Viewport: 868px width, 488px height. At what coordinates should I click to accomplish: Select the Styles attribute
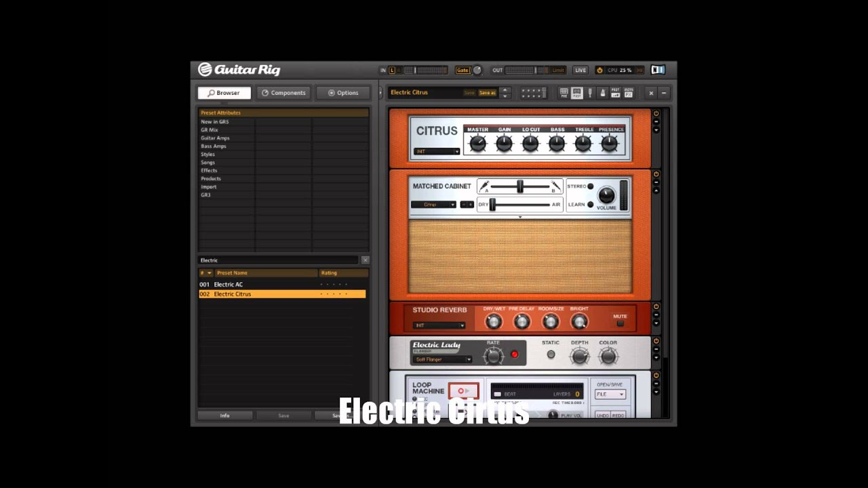pyautogui.click(x=208, y=155)
